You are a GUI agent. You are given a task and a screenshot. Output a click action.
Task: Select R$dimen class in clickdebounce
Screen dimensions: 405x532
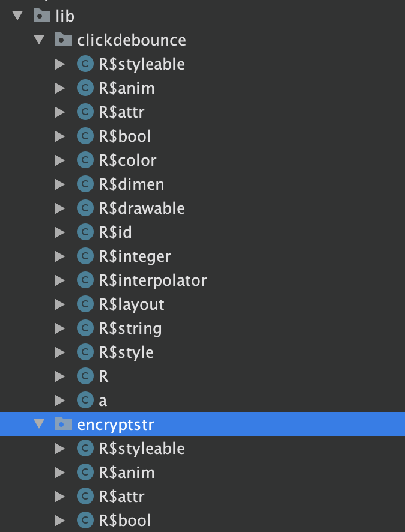pyautogui.click(x=131, y=184)
